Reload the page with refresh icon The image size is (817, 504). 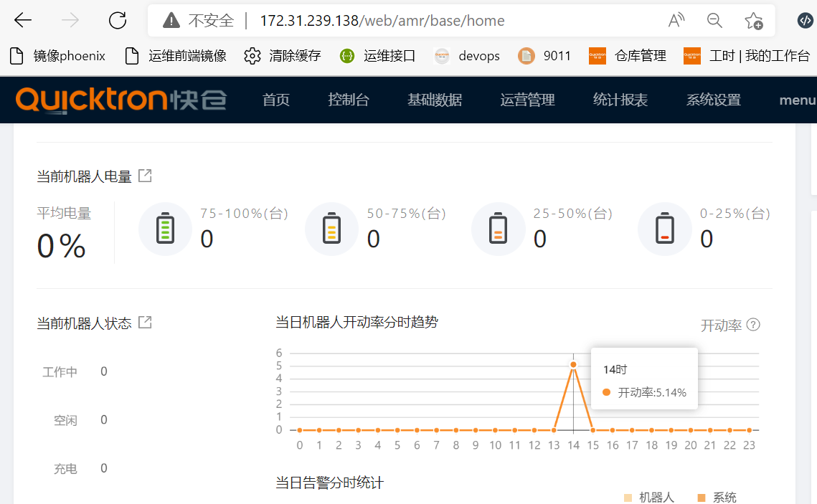(117, 21)
